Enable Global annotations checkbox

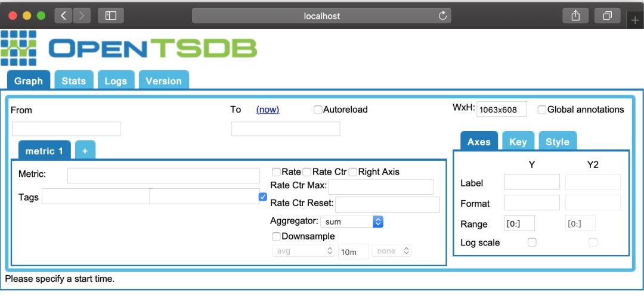click(x=541, y=110)
